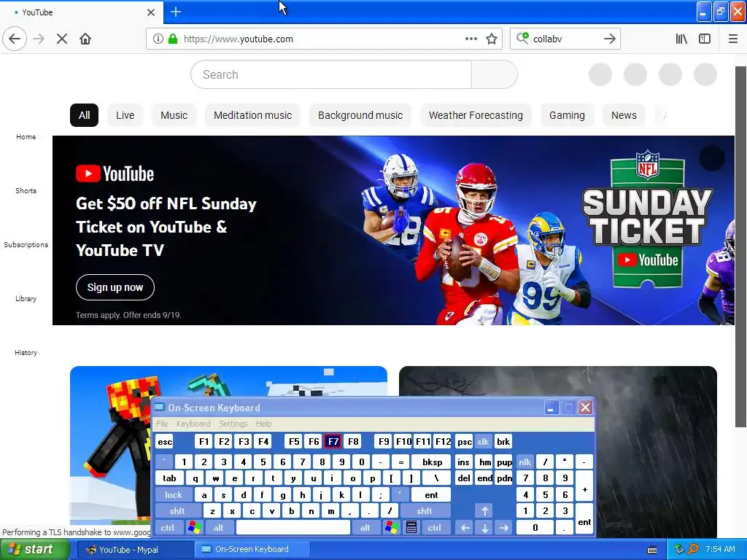
Task: Select the Meditation music chip
Action: tap(252, 115)
